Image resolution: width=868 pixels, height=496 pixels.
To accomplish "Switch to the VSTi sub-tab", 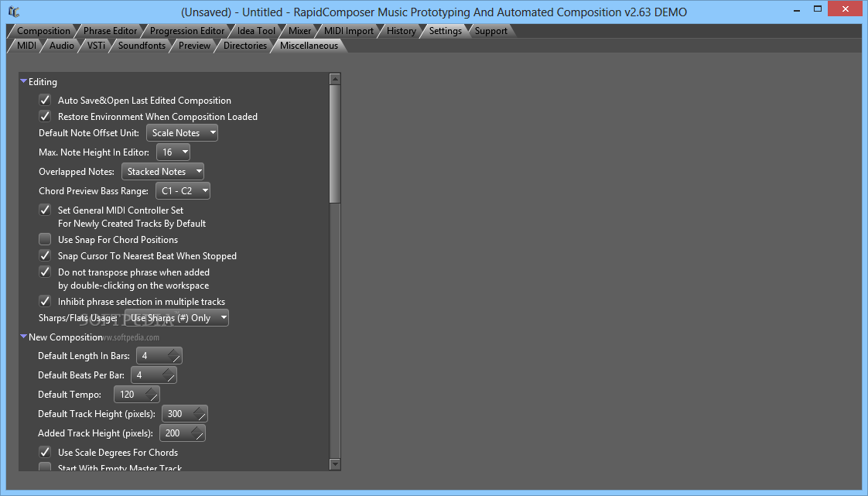I will click(96, 46).
